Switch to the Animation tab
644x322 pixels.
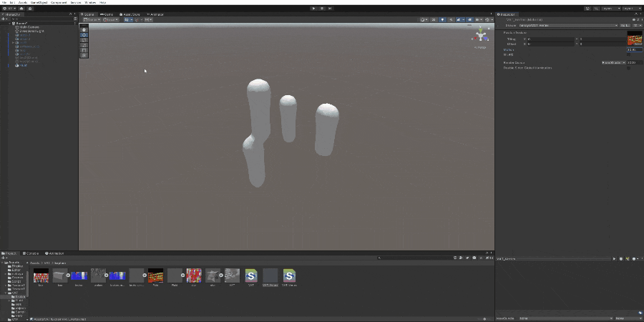click(54, 253)
